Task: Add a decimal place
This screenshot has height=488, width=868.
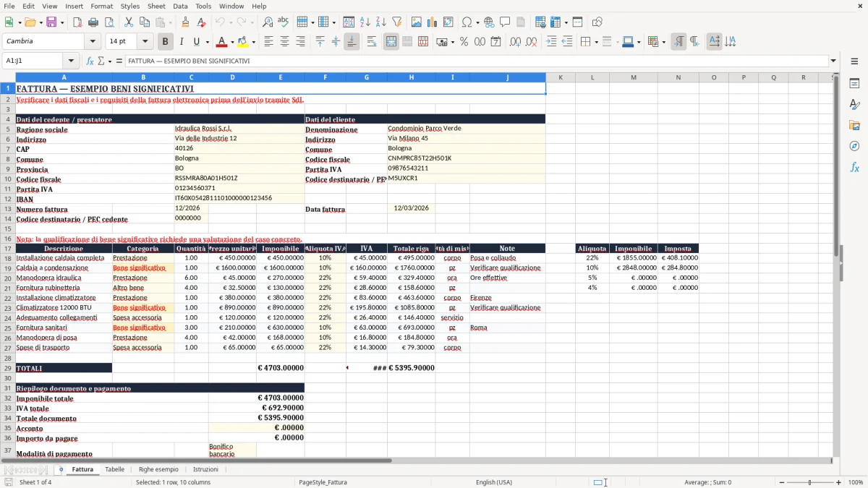Action: (516, 42)
